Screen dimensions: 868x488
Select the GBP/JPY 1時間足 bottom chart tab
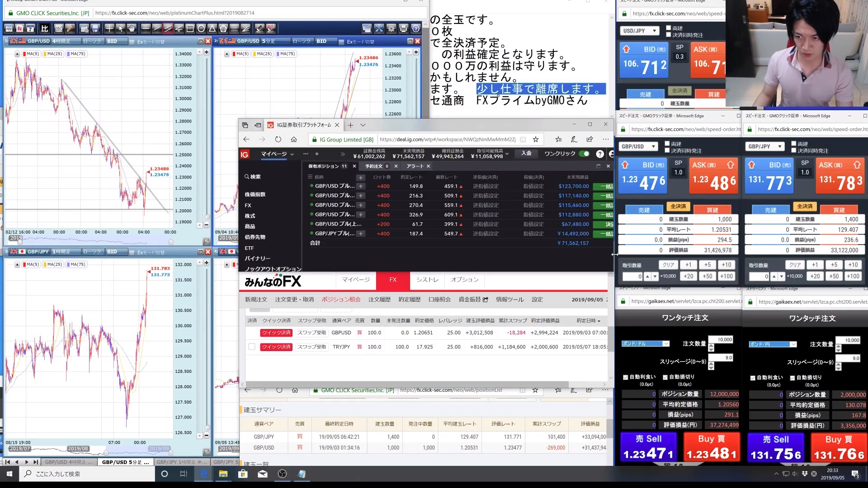[x=181, y=462]
